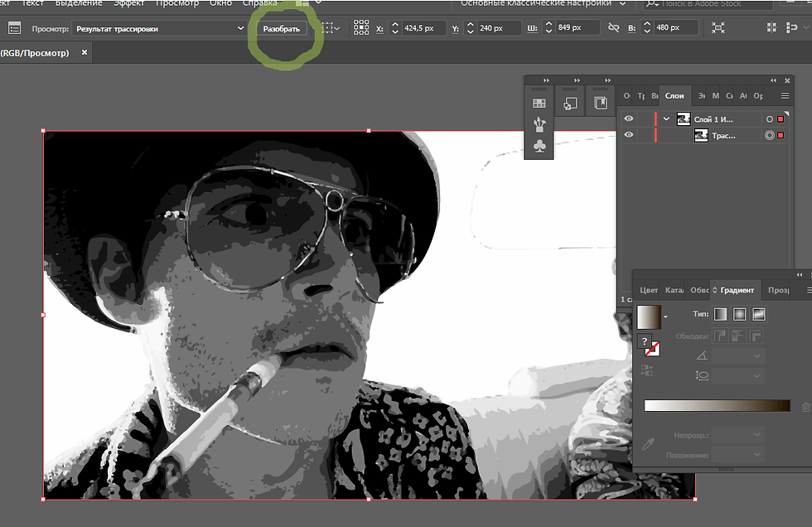Image resolution: width=812 pixels, height=527 pixels.
Task: Open the Swatches panel icon in dock
Action: click(539, 103)
